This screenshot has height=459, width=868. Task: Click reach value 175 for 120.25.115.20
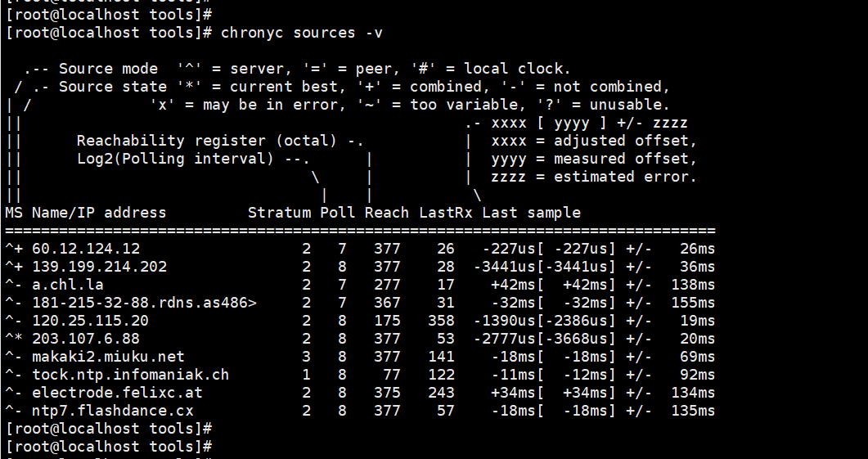click(x=387, y=321)
